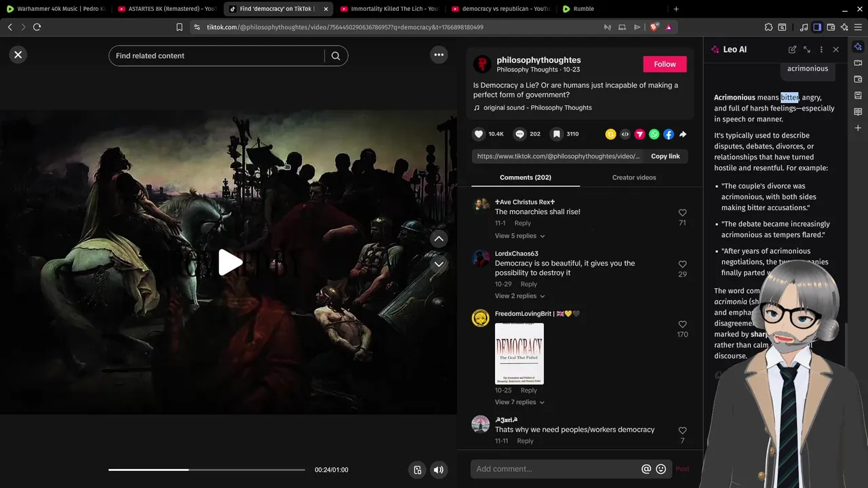868x488 pixels.
Task: Open original sound - Philosophy Thoughts link
Action: (x=537, y=108)
